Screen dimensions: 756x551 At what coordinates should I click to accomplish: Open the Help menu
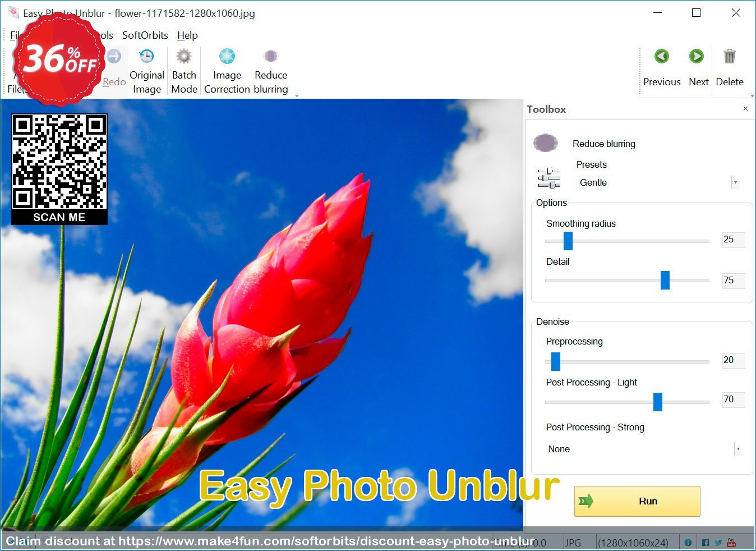coord(187,35)
